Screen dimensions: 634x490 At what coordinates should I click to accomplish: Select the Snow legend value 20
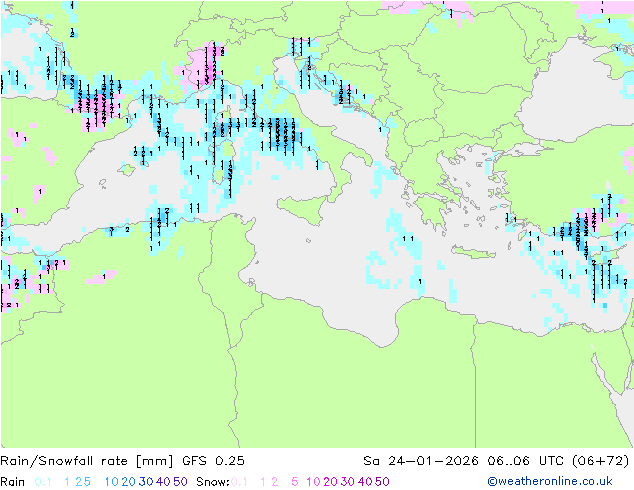[x=330, y=482]
